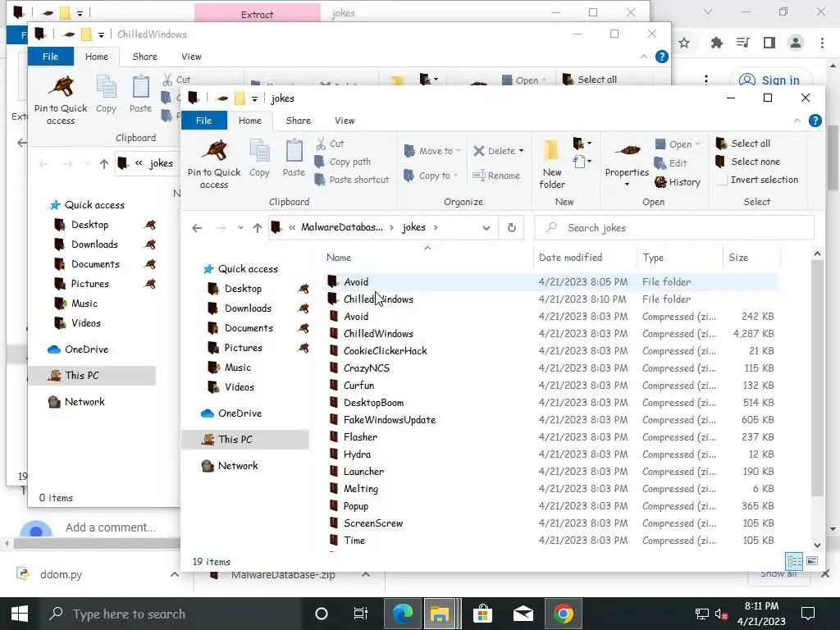Image resolution: width=840 pixels, height=630 pixels.
Task: Open History in the ribbon
Action: [x=678, y=182]
